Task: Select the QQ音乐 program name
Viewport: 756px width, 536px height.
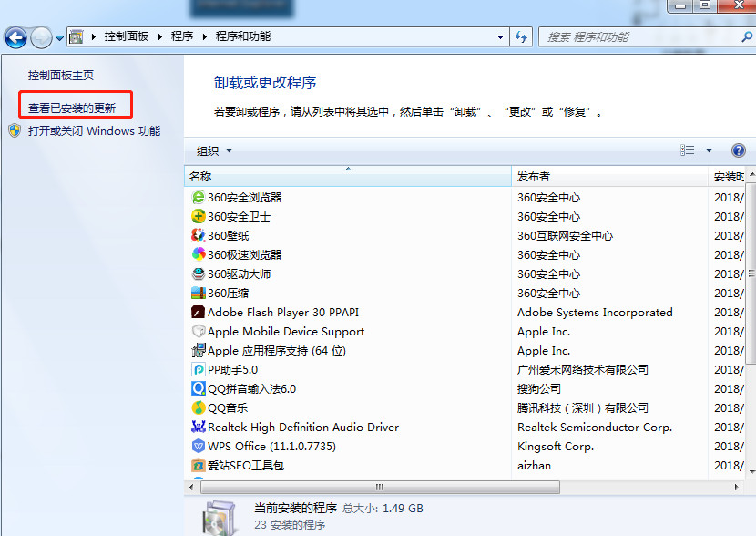Action: coord(228,408)
